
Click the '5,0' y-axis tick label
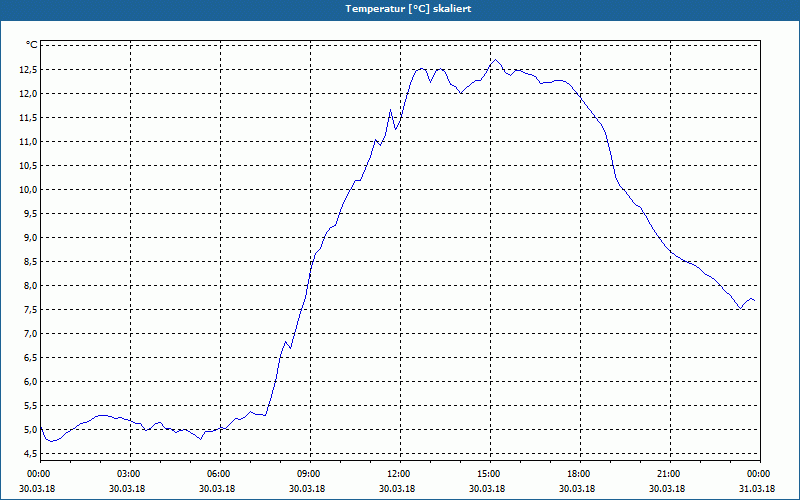(30, 429)
